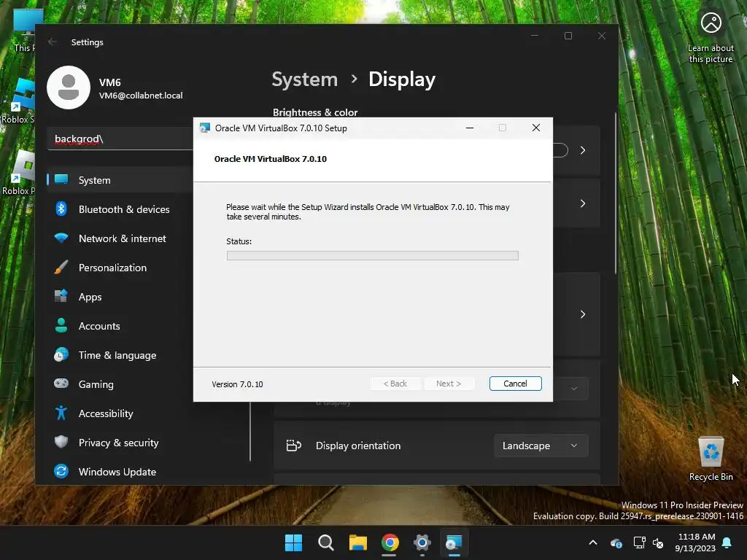Click the Accessibility figure icon
The image size is (747, 560).
(61, 413)
